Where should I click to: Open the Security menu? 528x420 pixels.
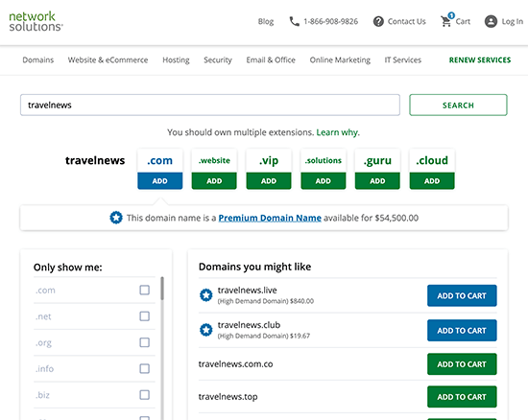coord(218,59)
